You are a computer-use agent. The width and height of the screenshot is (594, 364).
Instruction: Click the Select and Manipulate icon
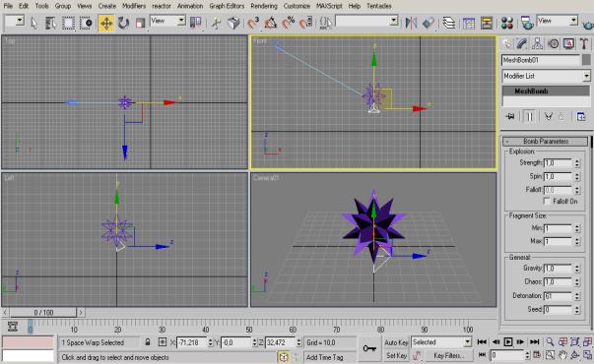(216, 23)
